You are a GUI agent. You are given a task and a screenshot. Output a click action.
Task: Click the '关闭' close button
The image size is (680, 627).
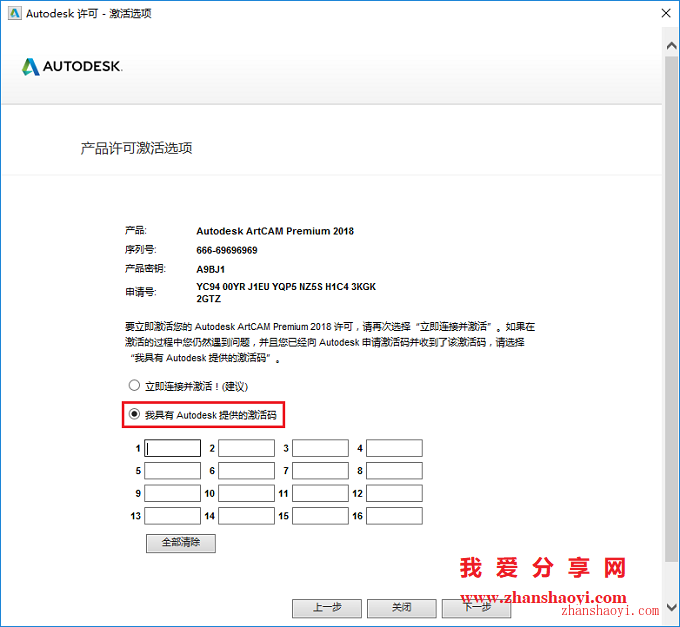(x=402, y=608)
